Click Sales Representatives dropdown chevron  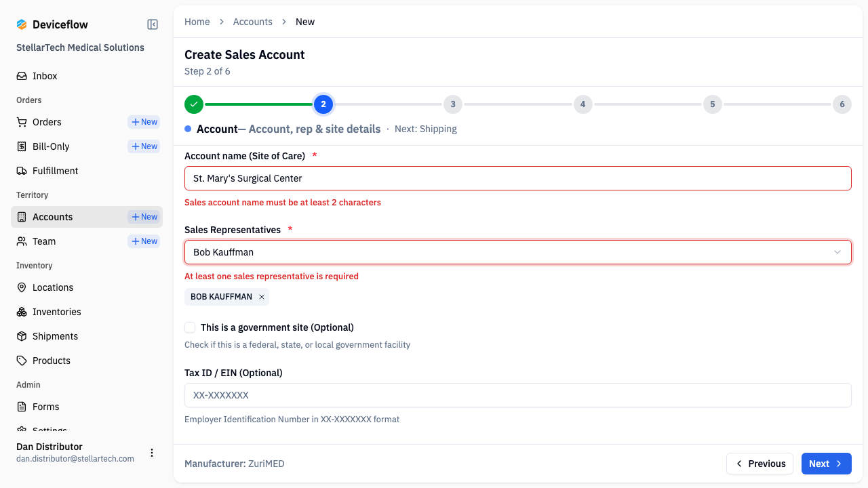click(837, 252)
